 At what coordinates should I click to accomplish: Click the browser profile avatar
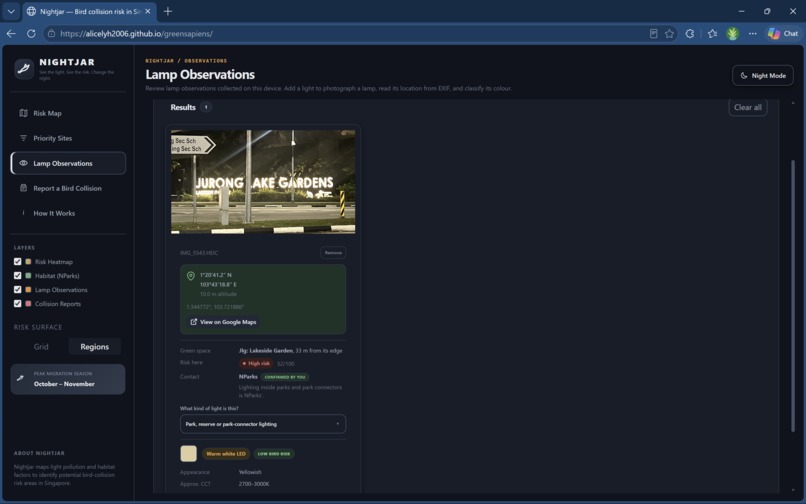732,33
